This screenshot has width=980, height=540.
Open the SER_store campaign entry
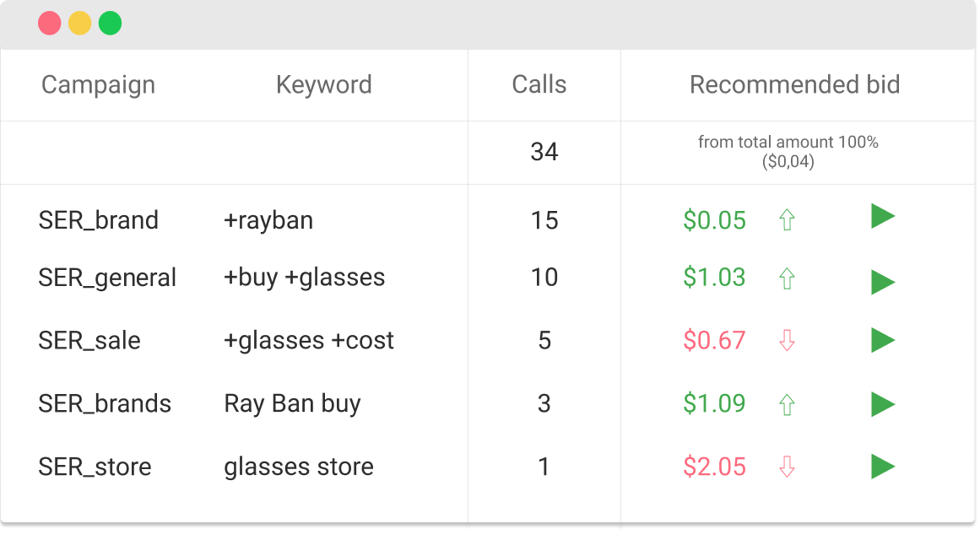point(95,467)
